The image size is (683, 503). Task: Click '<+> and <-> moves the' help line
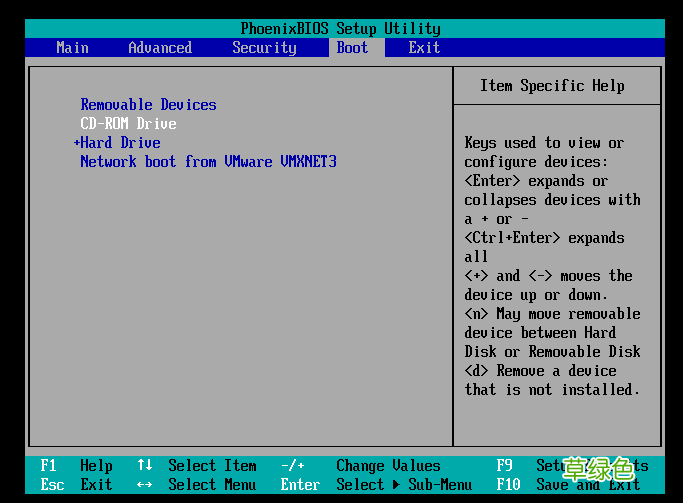[x=548, y=276]
